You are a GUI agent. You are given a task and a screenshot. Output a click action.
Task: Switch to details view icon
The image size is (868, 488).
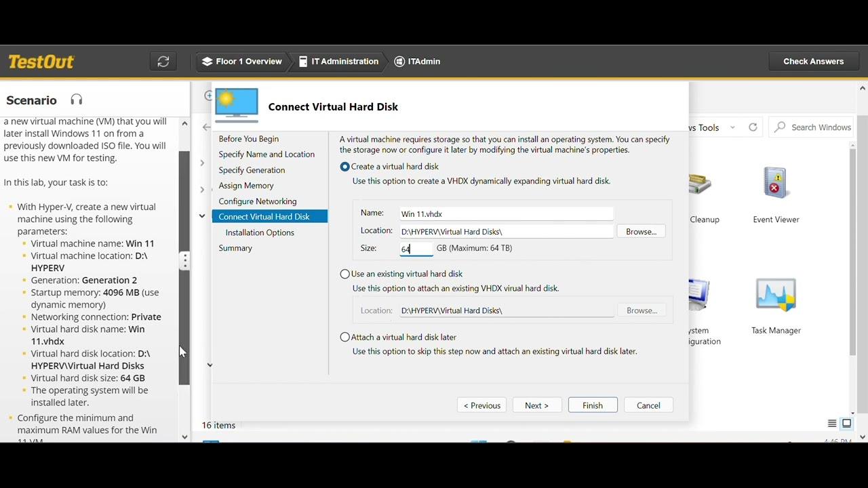[x=832, y=424]
